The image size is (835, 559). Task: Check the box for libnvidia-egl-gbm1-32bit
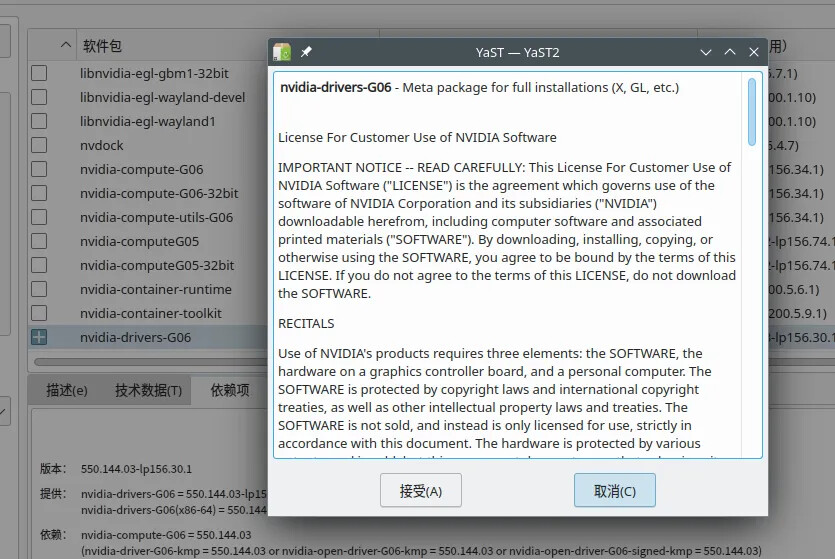pos(39,73)
